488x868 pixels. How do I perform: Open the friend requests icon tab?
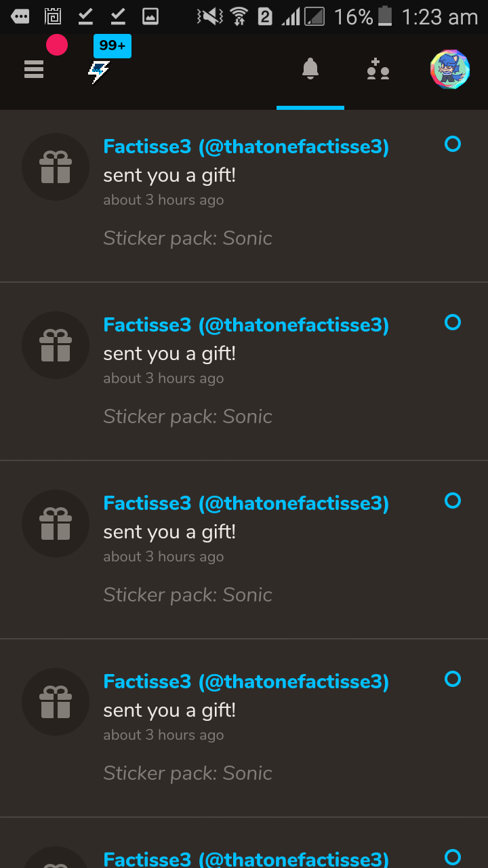point(378,69)
